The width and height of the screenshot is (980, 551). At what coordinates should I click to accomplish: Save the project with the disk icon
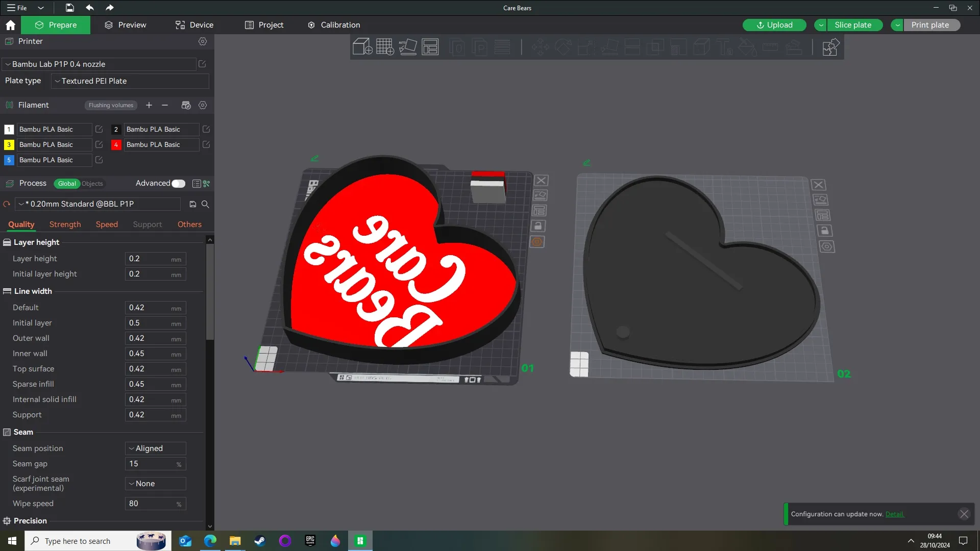tap(70, 8)
